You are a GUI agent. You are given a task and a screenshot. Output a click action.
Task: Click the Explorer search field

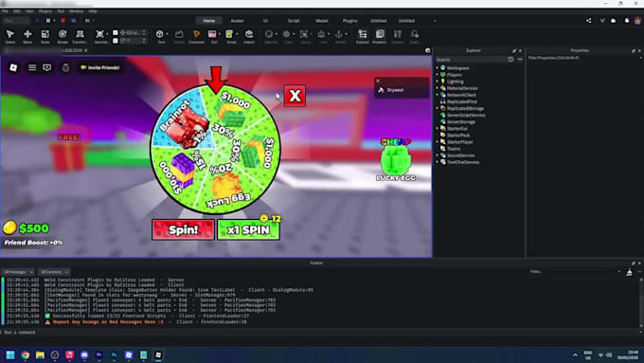tap(471, 60)
